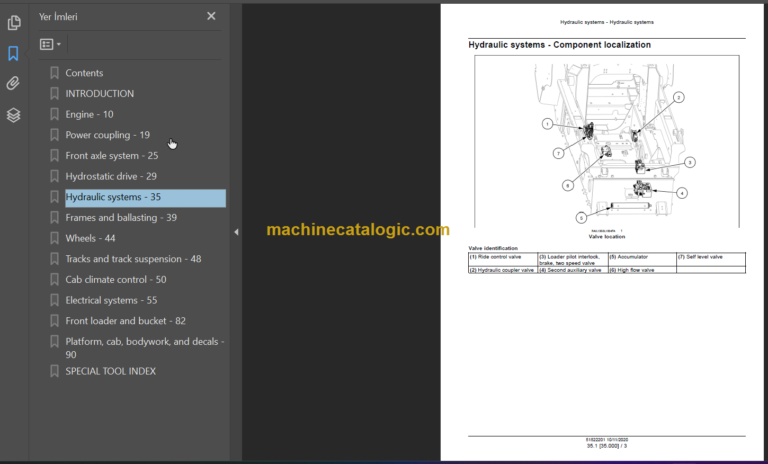Image resolution: width=768 pixels, height=464 pixels.
Task: Click bookmark icon beside Contents
Action: point(54,73)
